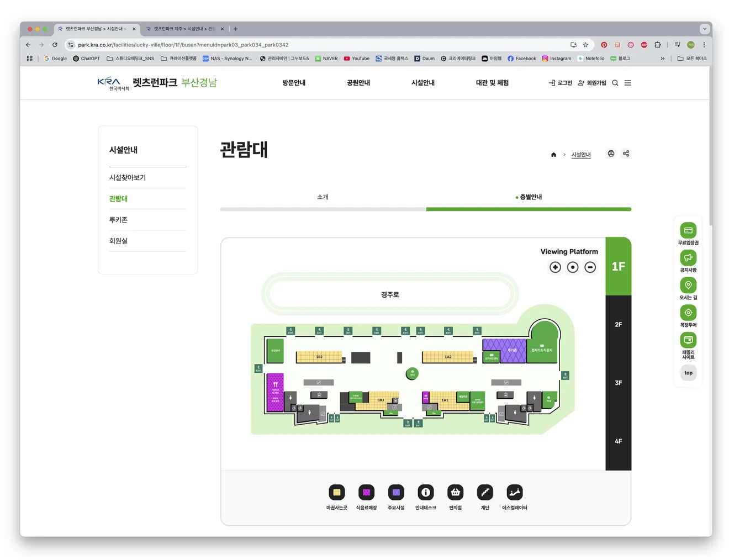Select the 식음료매장 legend icon
Image resolution: width=729 pixels, height=560 pixels.
click(x=366, y=492)
